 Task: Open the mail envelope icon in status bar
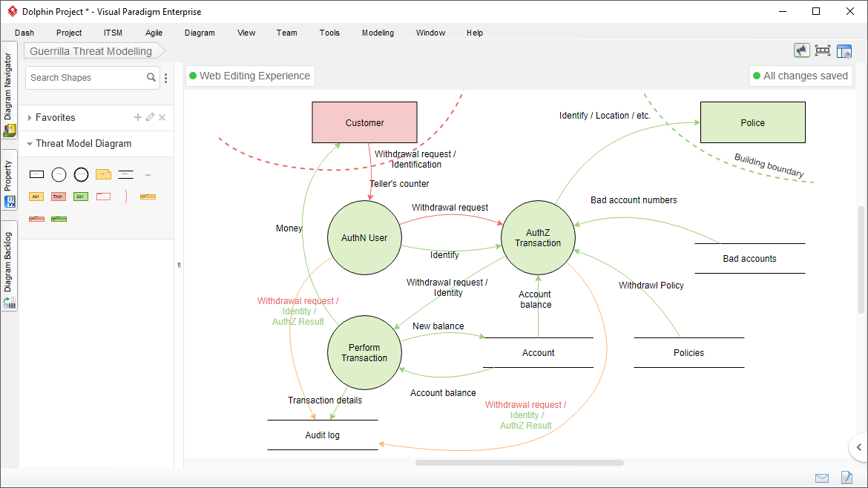(x=822, y=478)
